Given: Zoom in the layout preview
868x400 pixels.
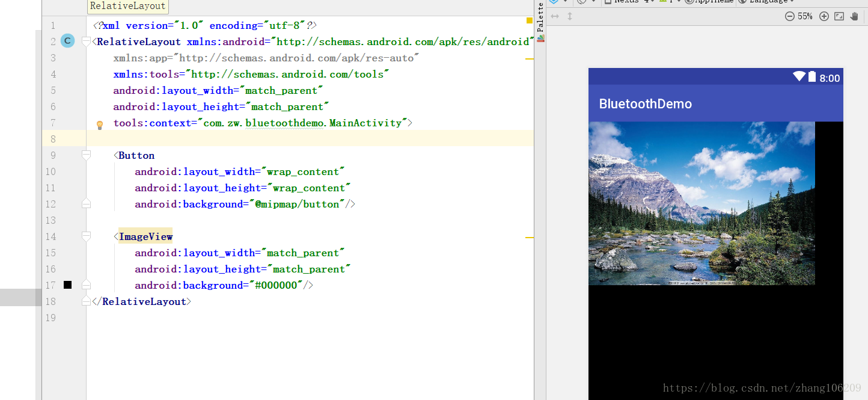Looking at the screenshot, I should click(x=824, y=16).
